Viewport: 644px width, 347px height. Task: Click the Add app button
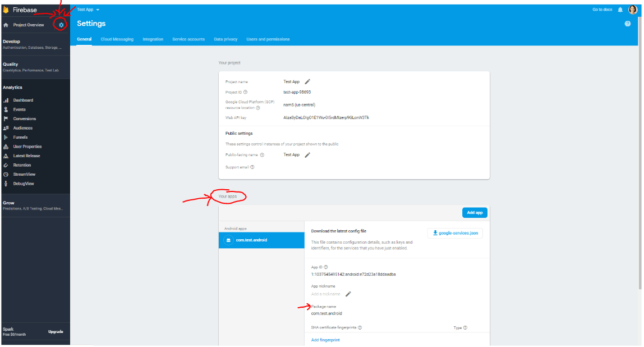[x=475, y=213]
